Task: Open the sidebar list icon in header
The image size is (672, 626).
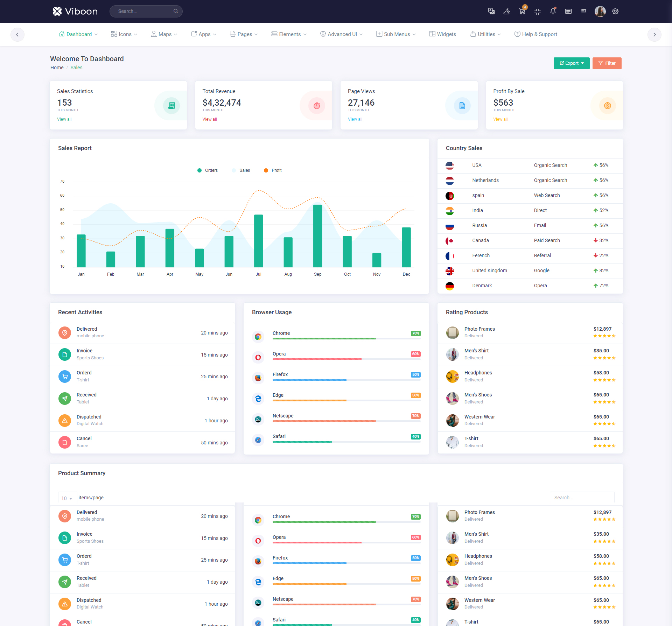Action: (584, 11)
